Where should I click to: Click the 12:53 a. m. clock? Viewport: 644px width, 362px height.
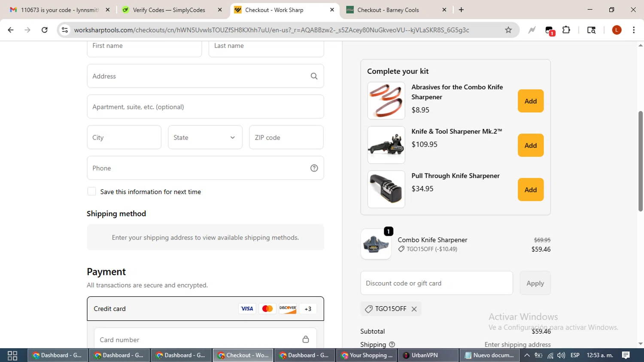tap(600, 355)
